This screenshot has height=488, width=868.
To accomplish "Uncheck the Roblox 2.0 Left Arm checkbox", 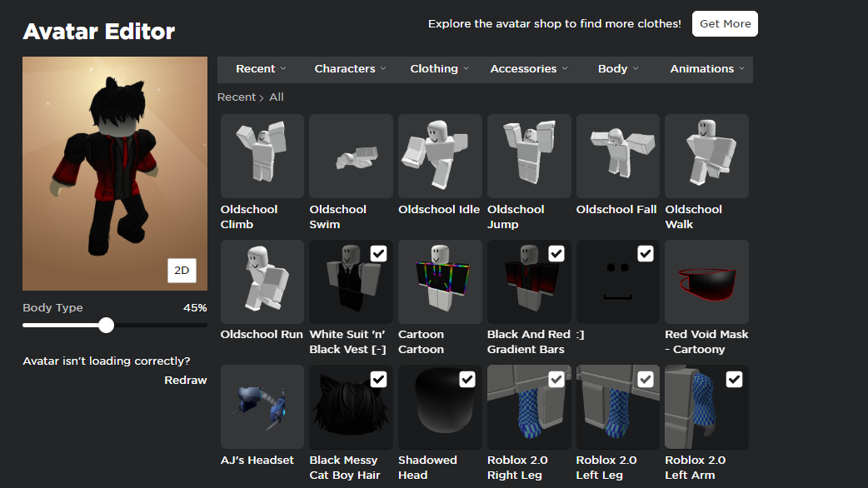I will pyautogui.click(x=734, y=380).
